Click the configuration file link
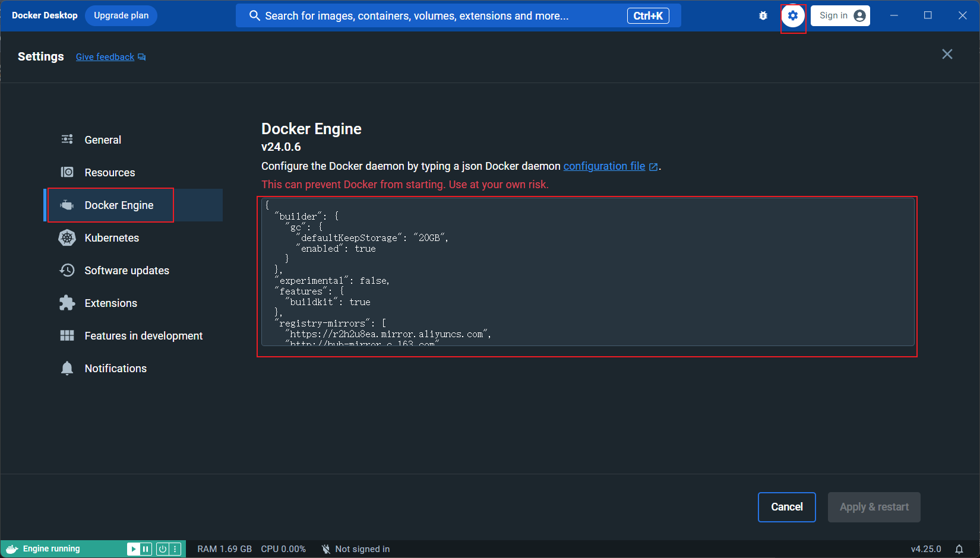This screenshot has height=558, width=980. point(604,166)
